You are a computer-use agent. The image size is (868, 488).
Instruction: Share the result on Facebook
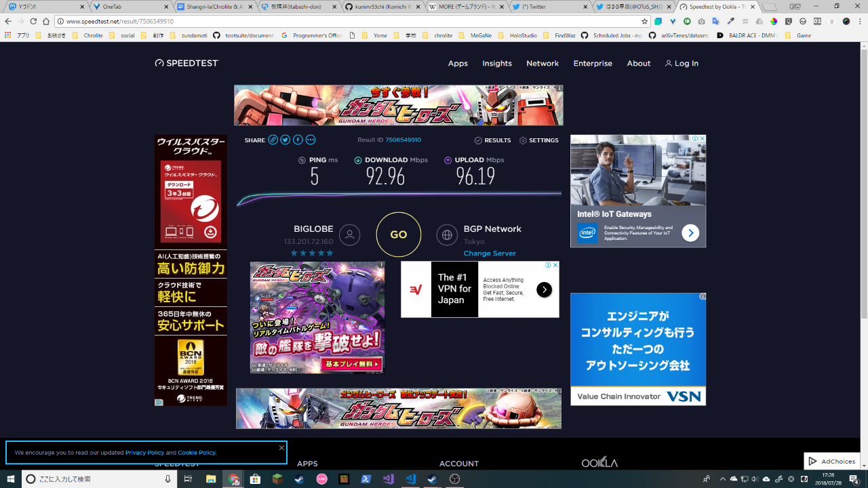click(x=298, y=140)
